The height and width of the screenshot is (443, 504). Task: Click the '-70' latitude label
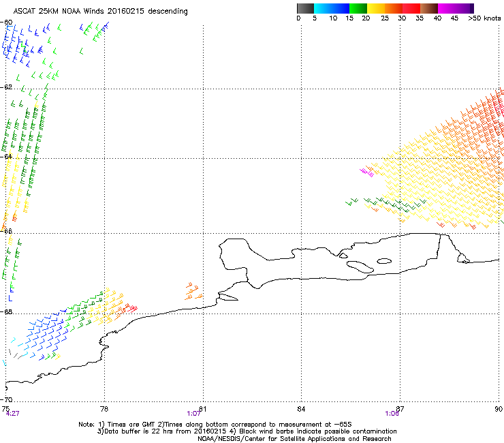[x=6, y=399]
